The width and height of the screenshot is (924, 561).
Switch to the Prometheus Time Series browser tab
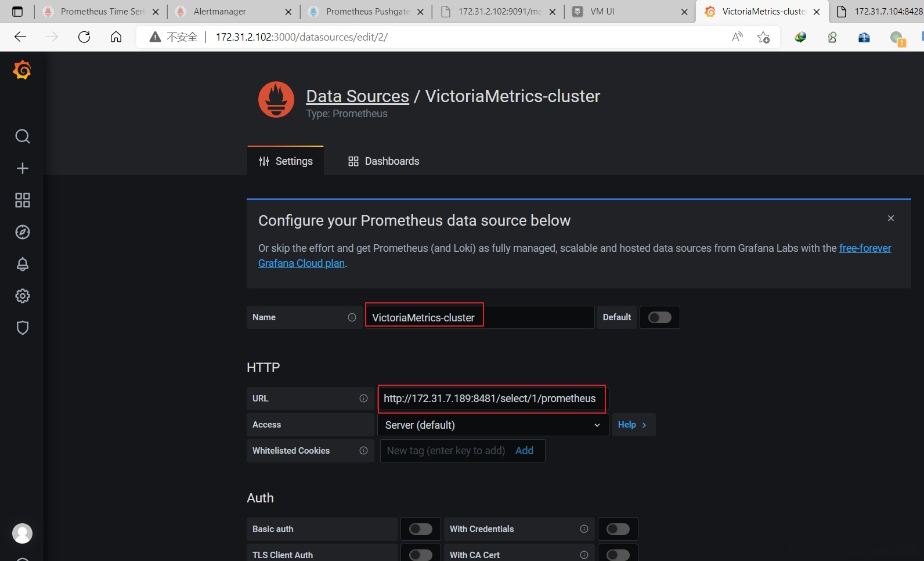pos(102,12)
